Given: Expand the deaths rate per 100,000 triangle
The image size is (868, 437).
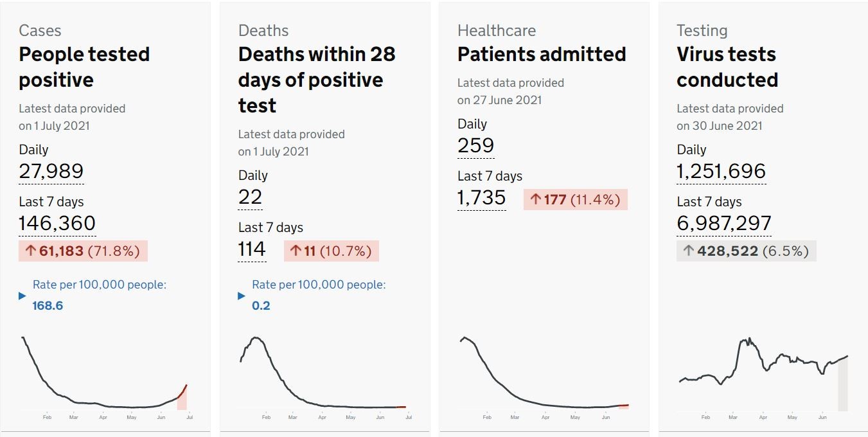Looking at the screenshot, I should click(x=242, y=296).
